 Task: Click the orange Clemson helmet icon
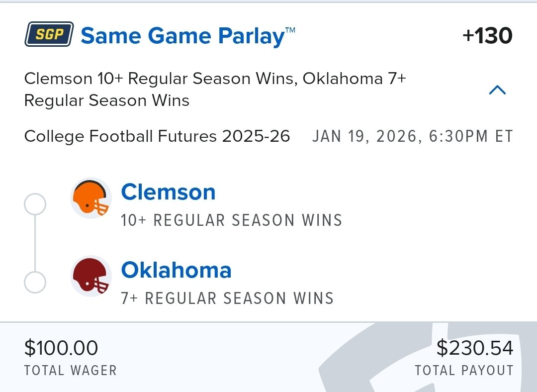pos(91,198)
